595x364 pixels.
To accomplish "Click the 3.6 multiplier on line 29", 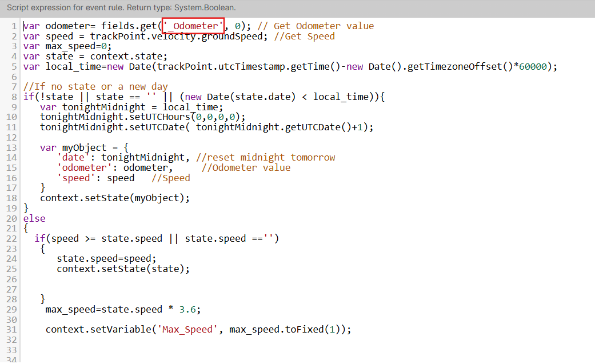I will click(187, 309).
